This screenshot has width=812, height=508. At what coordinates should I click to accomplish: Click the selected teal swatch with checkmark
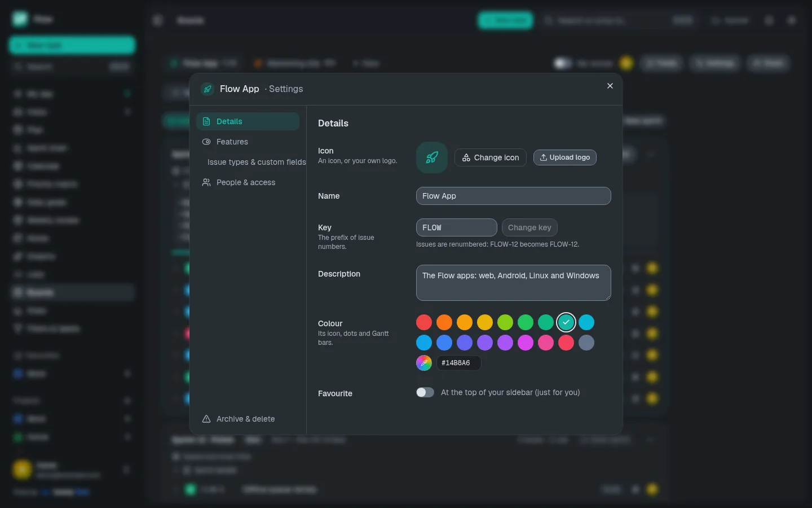tap(566, 322)
